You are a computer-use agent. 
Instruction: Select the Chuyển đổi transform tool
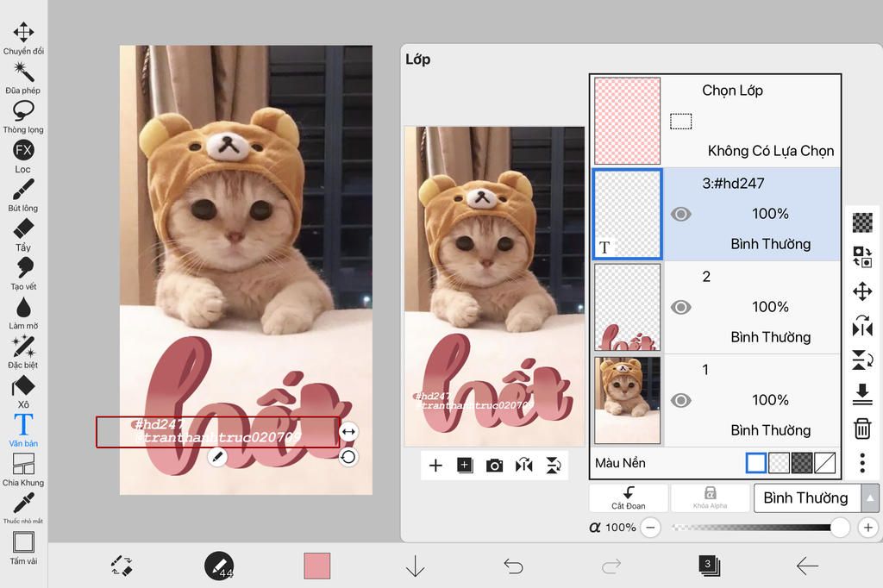click(x=23, y=38)
